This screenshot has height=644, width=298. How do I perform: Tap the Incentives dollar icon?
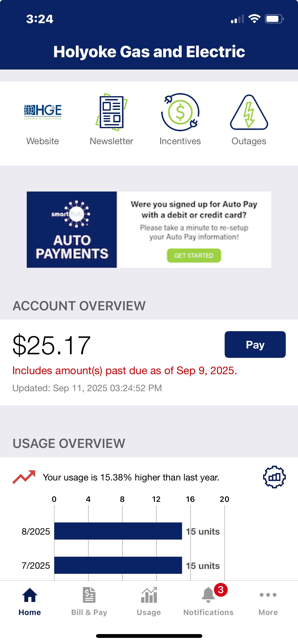pyautogui.click(x=180, y=112)
